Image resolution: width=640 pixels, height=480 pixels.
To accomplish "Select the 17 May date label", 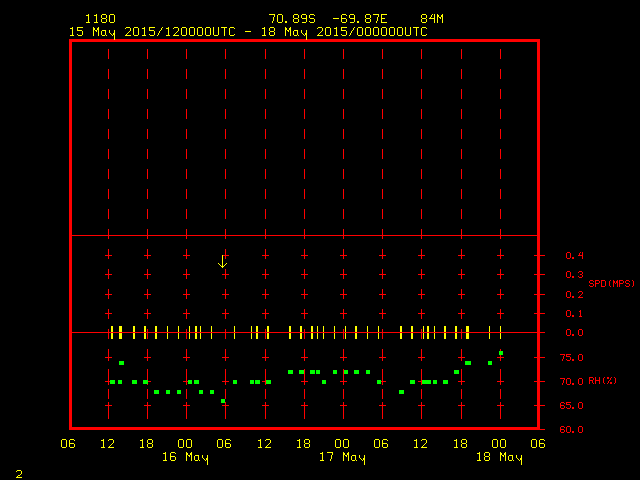I will [x=342, y=457].
